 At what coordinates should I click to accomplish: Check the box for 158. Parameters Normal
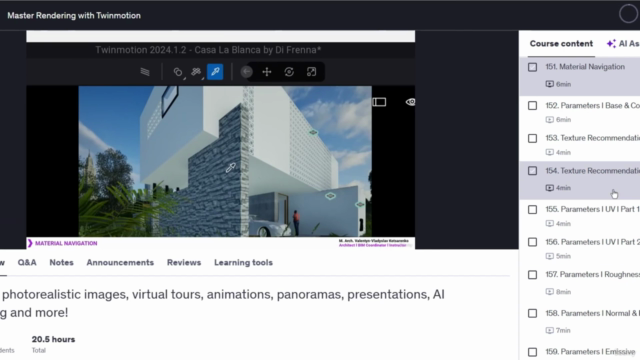532,313
